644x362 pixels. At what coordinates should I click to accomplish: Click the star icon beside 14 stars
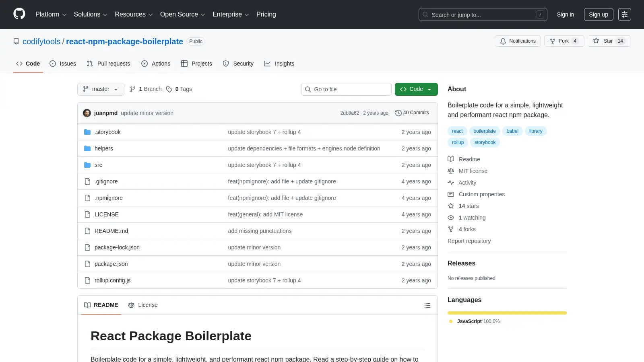(451, 206)
